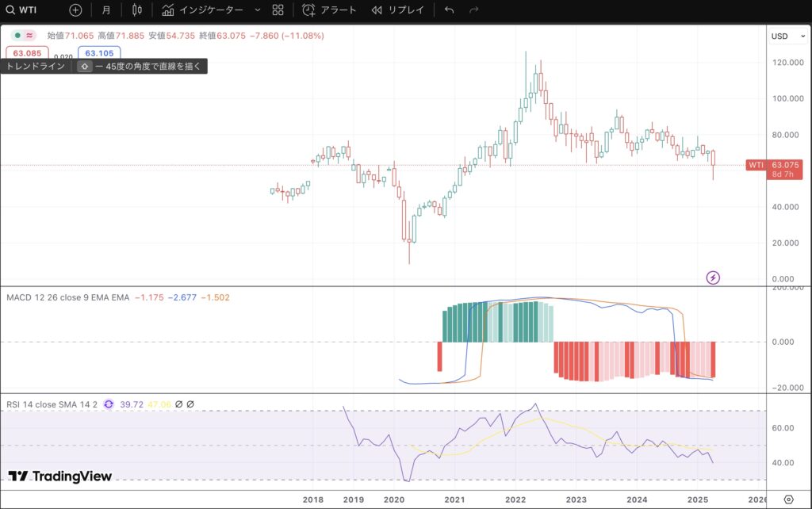This screenshot has height=509, width=812.
Task: Undo the last chart action
Action: coord(449,10)
